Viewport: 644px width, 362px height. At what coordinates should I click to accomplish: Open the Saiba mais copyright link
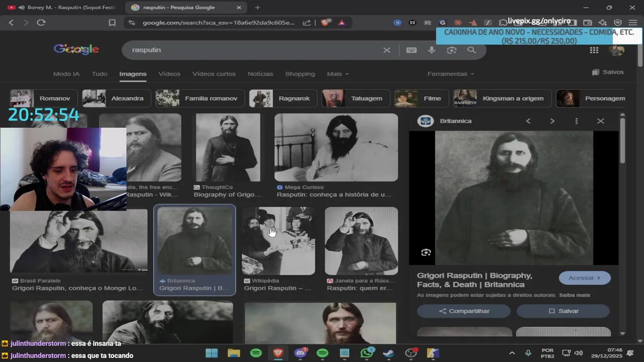(576, 295)
